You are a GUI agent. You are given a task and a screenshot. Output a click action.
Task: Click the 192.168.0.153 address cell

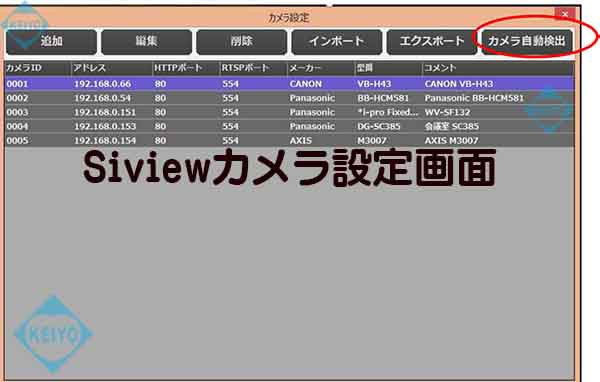(105, 126)
